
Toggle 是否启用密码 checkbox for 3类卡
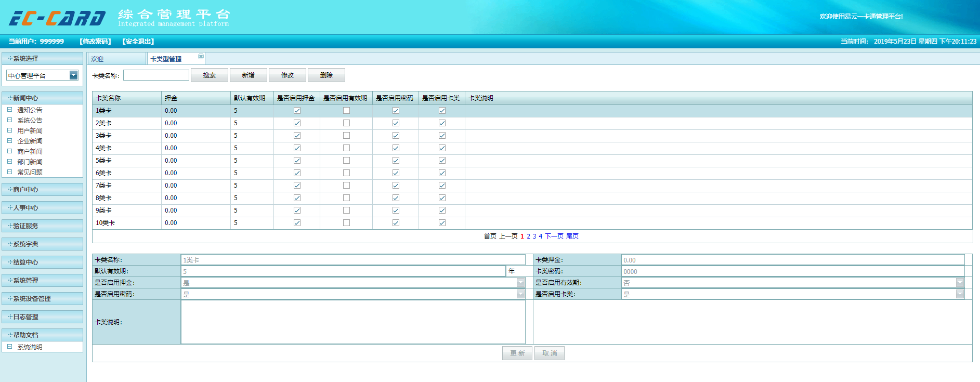[x=396, y=136]
